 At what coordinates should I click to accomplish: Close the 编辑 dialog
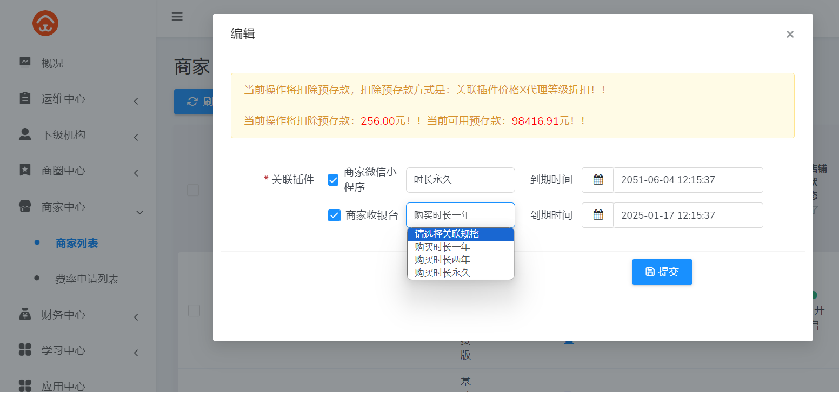[790, 34]
